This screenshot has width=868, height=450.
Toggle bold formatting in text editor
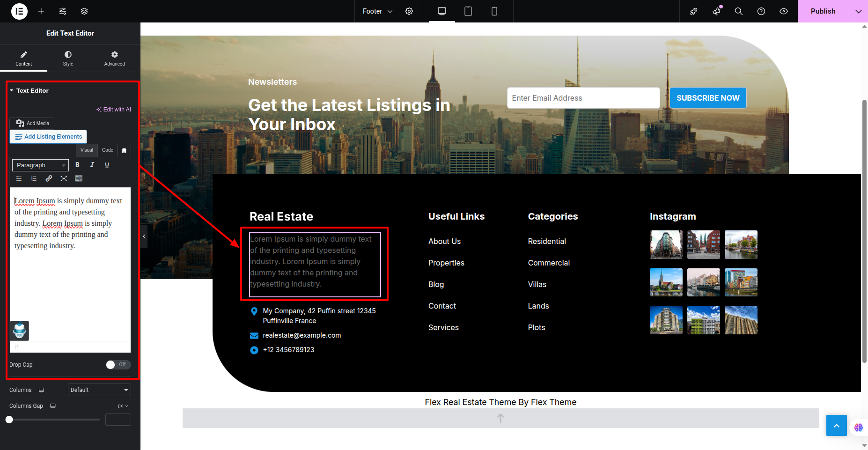coord(78,165)
